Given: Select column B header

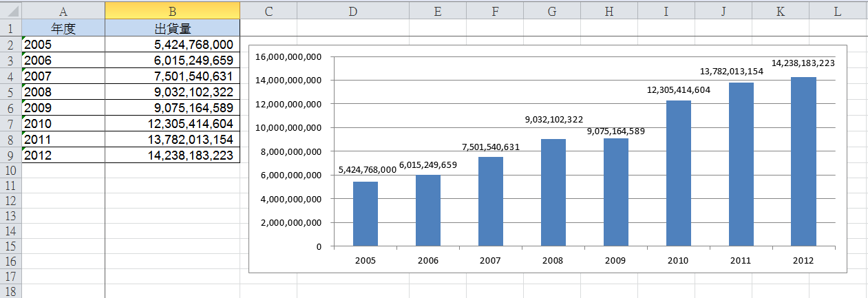Looking at the screenshot, I should 173,10.
